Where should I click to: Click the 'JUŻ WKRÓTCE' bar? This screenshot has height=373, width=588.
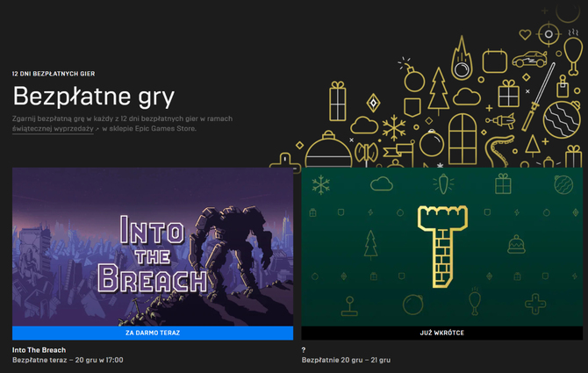[x=442, y=333]
